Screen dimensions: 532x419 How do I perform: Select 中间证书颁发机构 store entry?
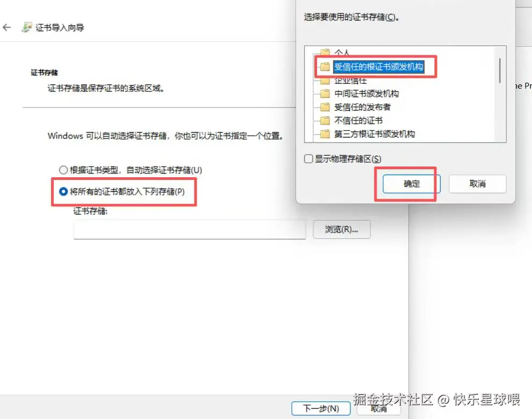tap(366, 93)
